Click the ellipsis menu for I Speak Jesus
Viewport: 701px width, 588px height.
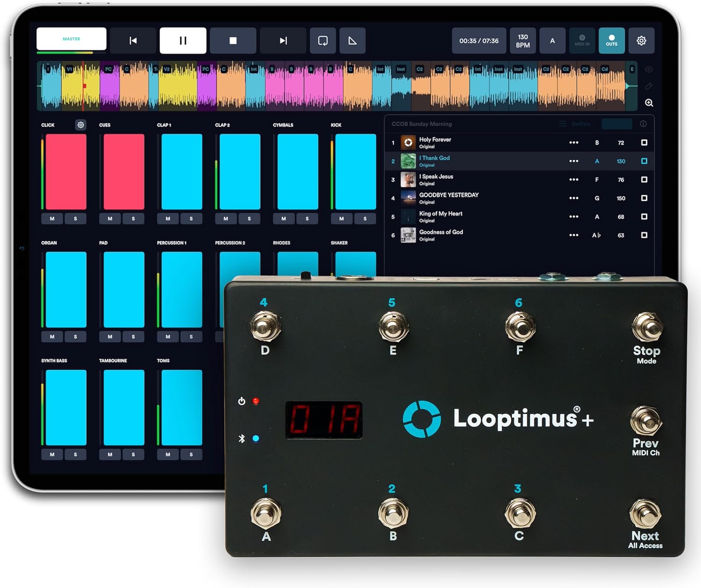pyautogui.click(x=574, y=179)
